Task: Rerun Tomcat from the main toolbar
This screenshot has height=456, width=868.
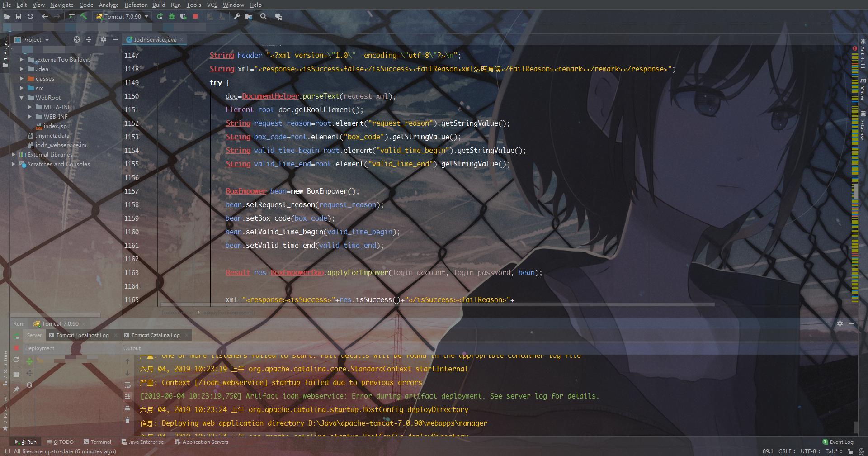Action: click(x=160, y=16)
